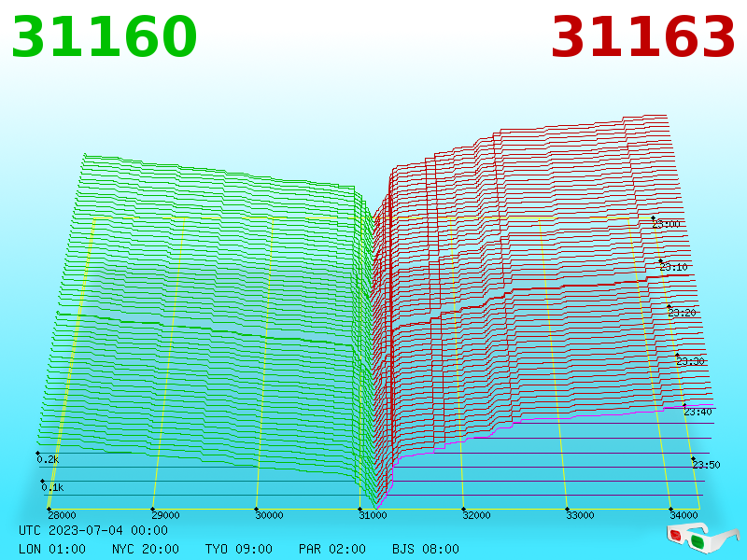Click the 29000 price axis label
Image resolution: width=747 pixels, height=560 pixels.
pos(165,515)
